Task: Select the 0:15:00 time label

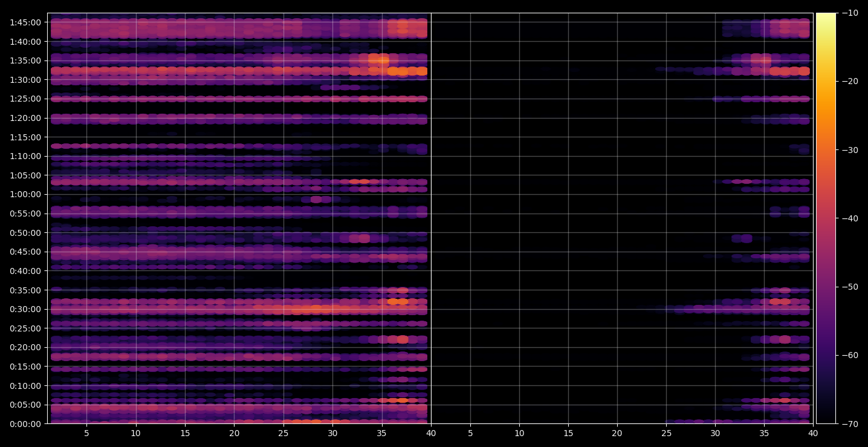Action: [25, 367]
